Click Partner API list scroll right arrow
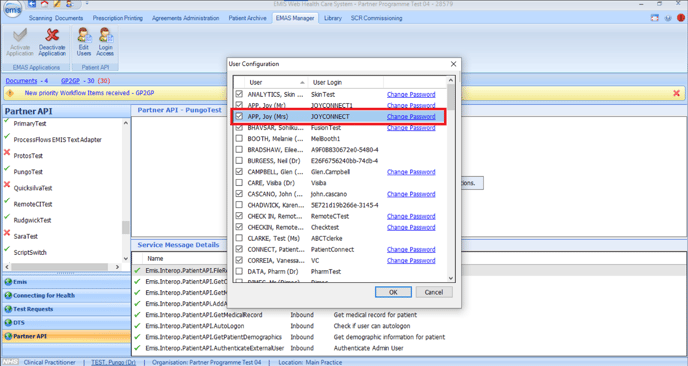688x366 pixels. [117, 266]
